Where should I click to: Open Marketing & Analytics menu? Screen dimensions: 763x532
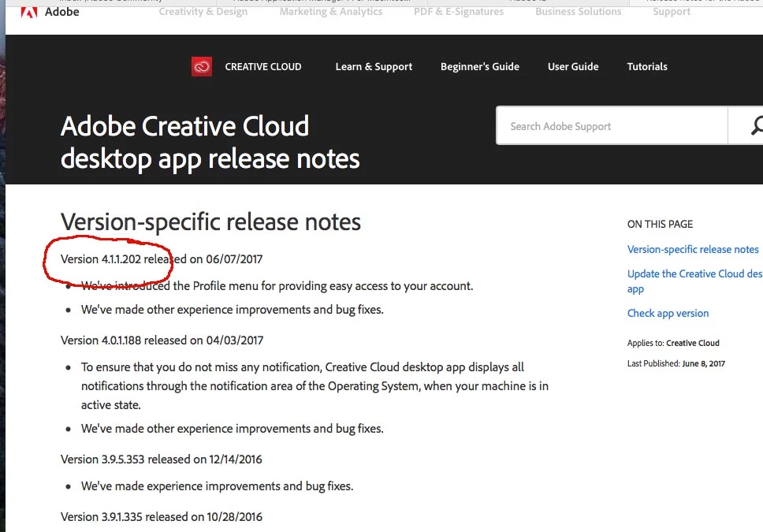pyautogui.click(x=331, y=11)
